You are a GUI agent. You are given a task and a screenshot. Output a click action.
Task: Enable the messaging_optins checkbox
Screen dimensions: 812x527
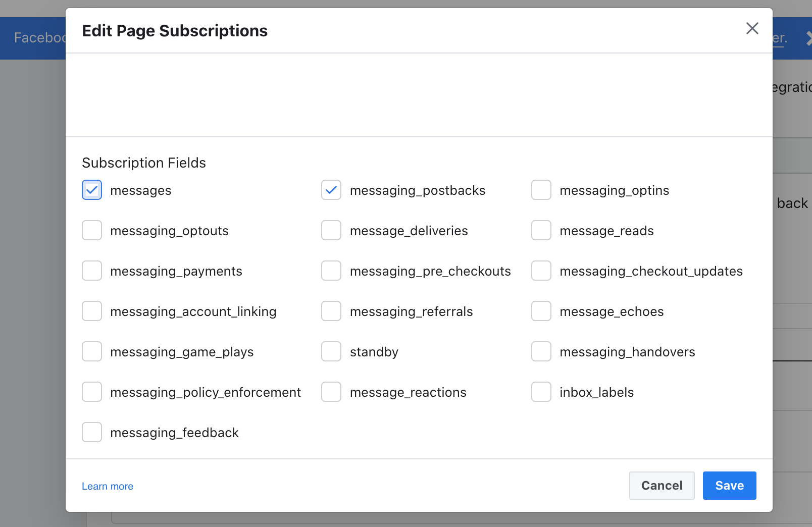[x=541, y=190]
